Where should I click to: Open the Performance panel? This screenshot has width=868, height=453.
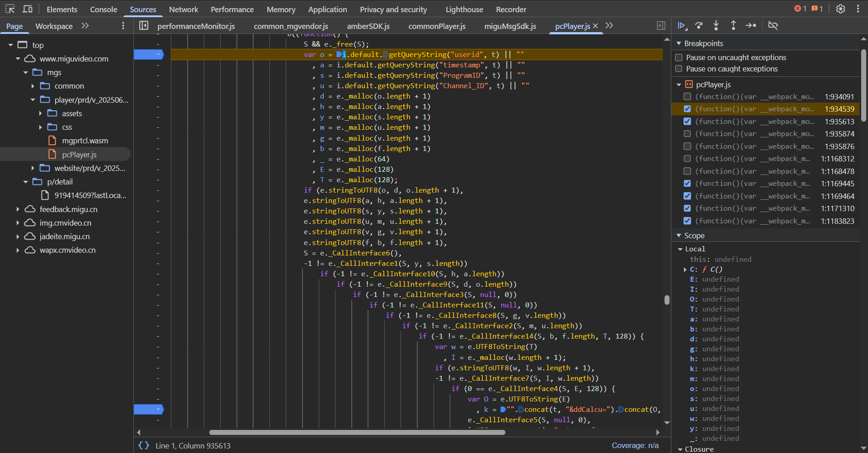[x=232, y=9]
